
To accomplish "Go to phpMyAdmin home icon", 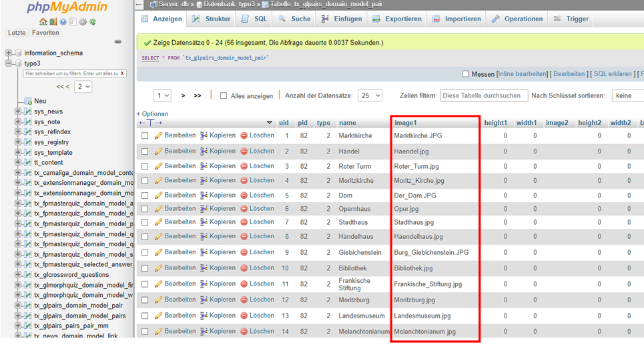I will pos(43,22).
